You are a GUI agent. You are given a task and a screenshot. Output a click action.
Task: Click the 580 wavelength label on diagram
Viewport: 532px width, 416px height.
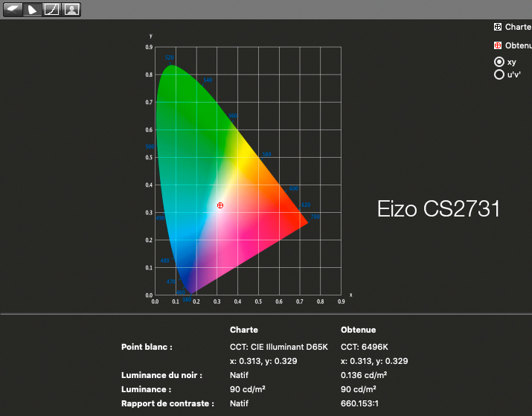[266, 154]
